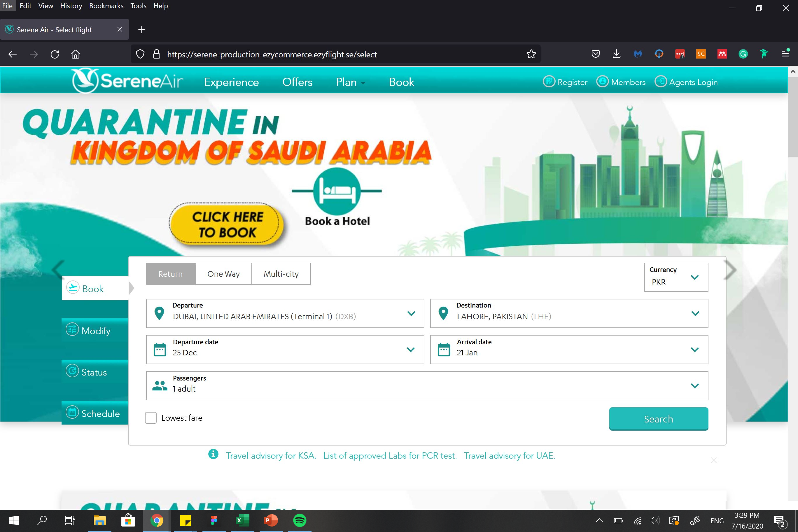798x532 pixels.
Task: Open the View menu
Action: click(45, 6)
